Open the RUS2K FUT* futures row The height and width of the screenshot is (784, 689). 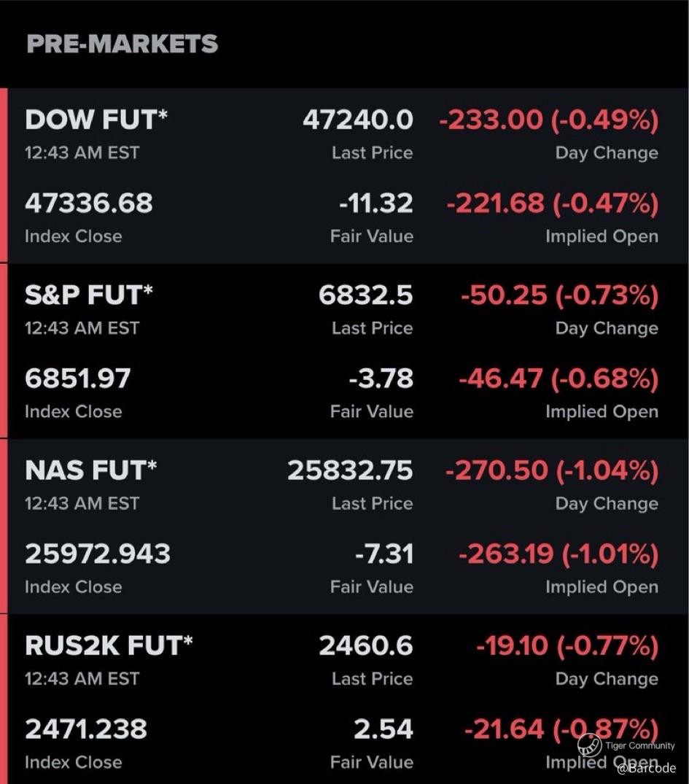[x=109, y=645]
